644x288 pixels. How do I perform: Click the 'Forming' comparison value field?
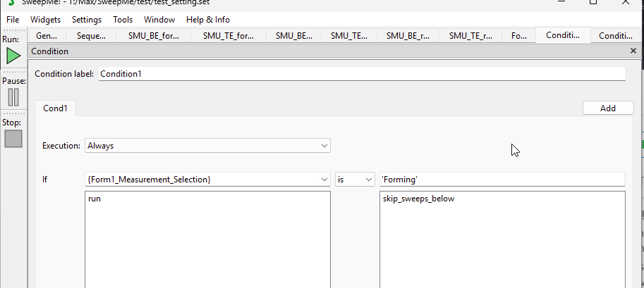[502, 180]
